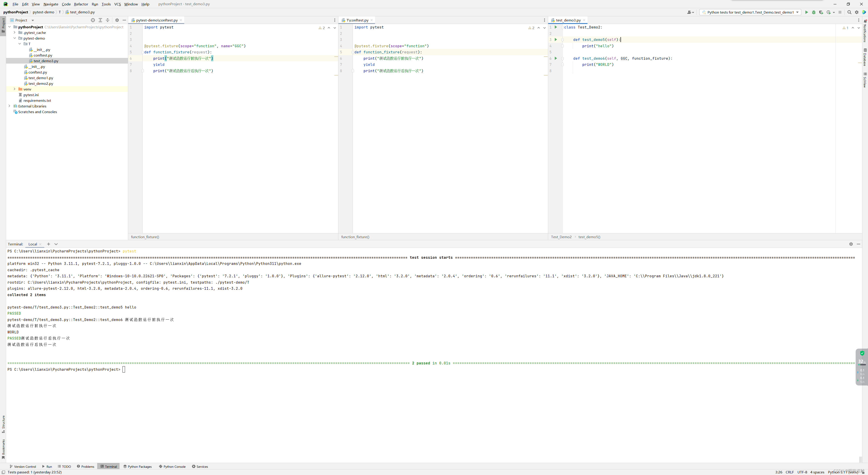
Task: Select test_demo1.py in Project tree
Action: click(41, 78)
